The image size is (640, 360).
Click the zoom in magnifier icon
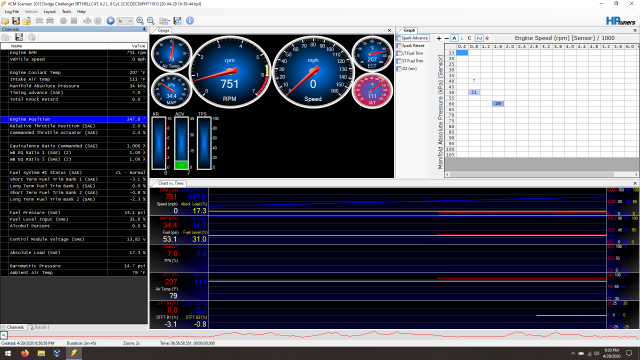140,21
